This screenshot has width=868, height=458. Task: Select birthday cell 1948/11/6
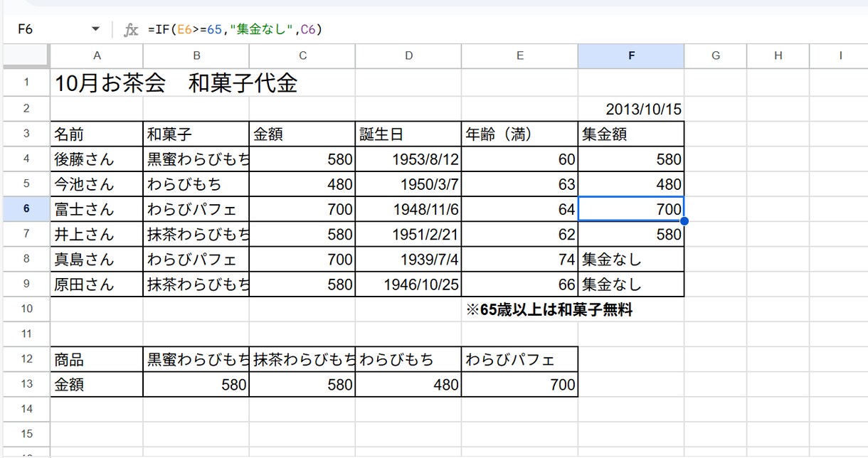[408, 209]
